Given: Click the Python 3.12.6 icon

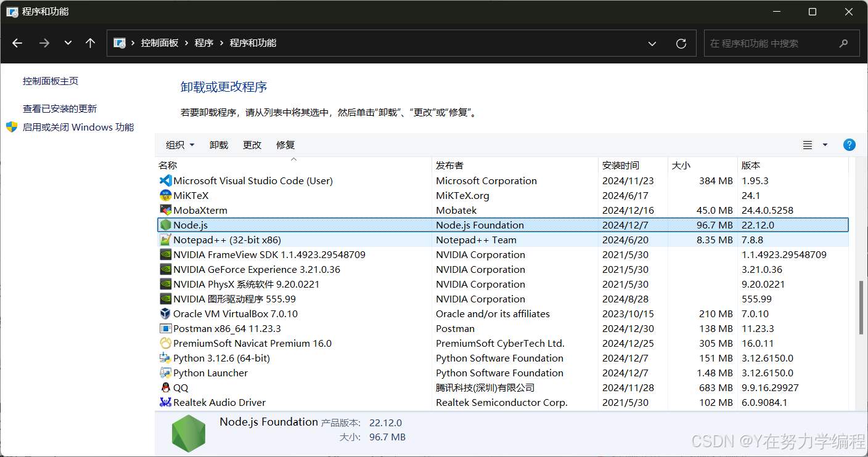Looking at the screenshot, I should pos(165,358).
